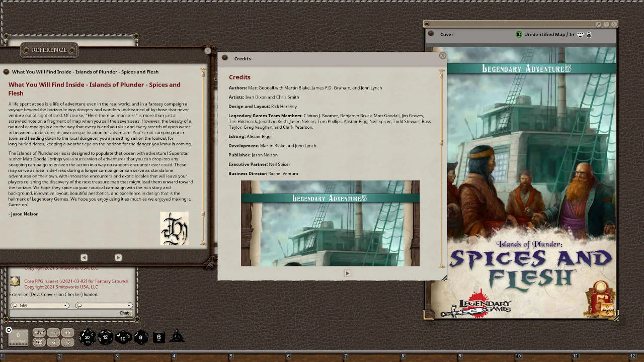The height and width of the screenshot is (362, 644).
Task: Roll the d12 die
Action: click(105, 337)
